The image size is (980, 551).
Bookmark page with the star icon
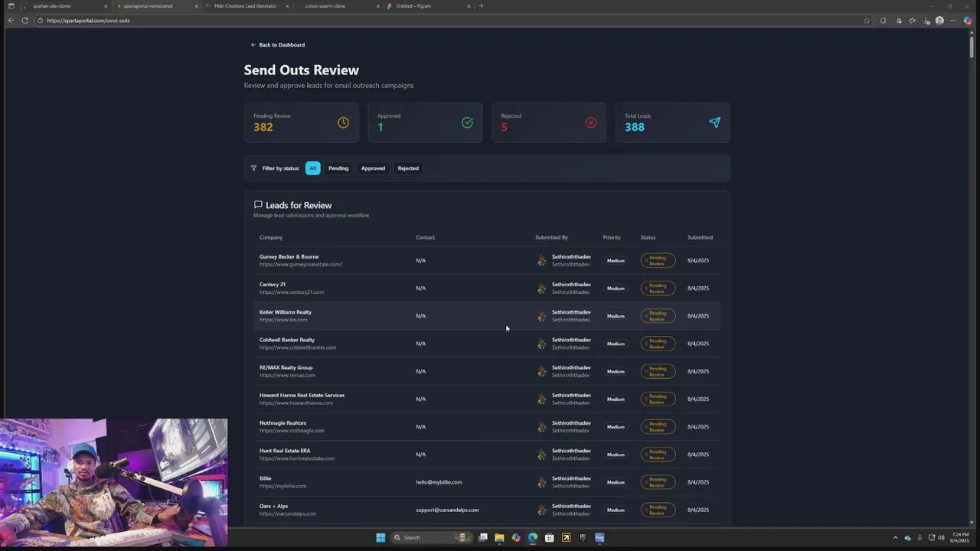coord(867,21)
